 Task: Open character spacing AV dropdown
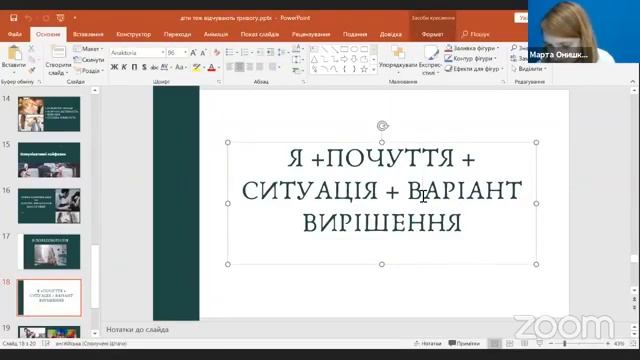click(166, 67)
